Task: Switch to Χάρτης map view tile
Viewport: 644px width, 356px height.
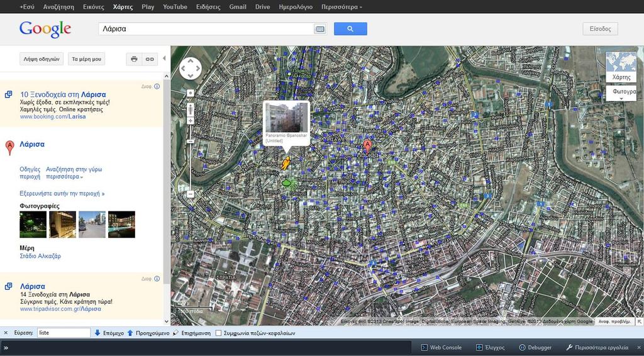Action: [x=621, y=67]
